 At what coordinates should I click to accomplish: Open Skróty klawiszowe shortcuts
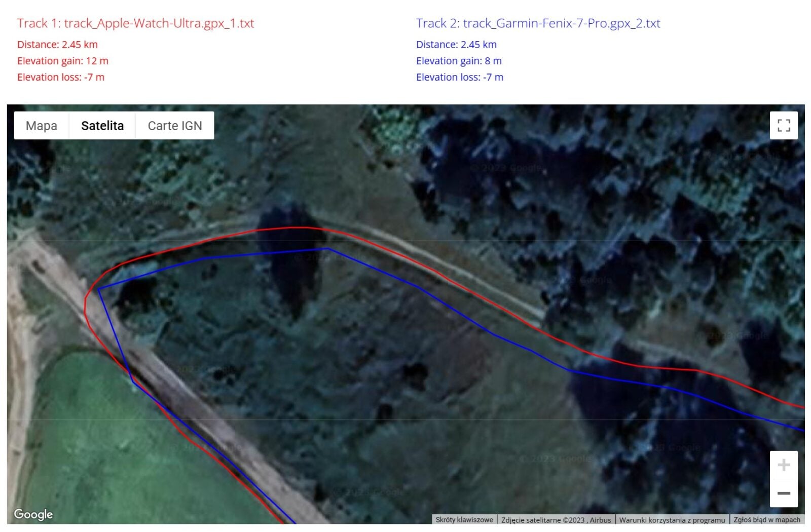[464, 520]
